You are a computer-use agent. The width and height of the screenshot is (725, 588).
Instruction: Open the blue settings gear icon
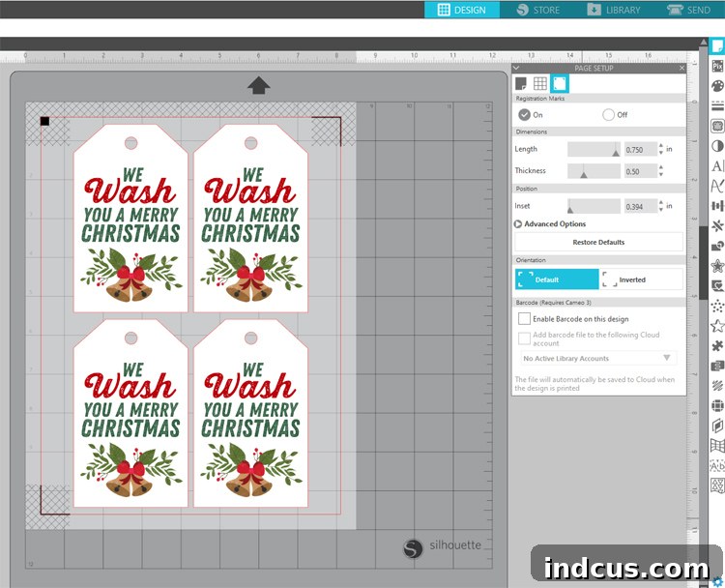click(718, 581)
